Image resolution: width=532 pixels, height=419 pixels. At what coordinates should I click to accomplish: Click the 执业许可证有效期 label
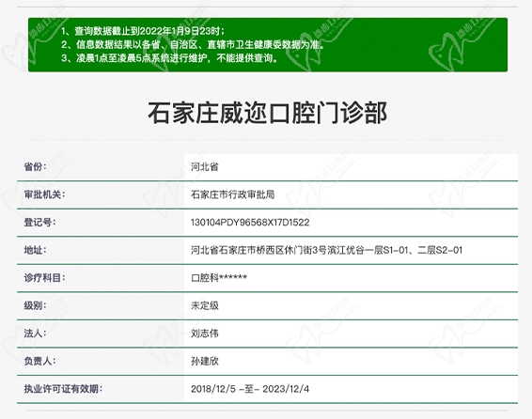point(63,389)
